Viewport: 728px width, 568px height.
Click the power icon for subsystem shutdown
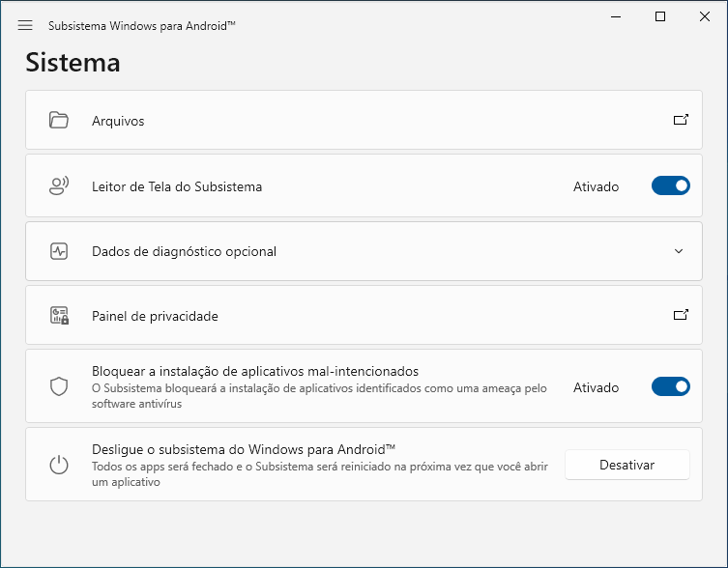59,465
